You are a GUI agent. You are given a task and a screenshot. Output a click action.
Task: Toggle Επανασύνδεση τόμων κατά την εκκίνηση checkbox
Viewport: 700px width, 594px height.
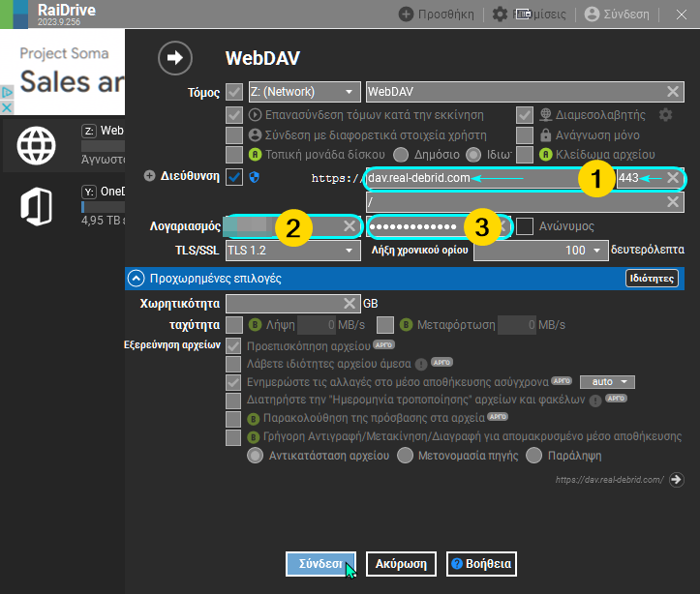234,115
